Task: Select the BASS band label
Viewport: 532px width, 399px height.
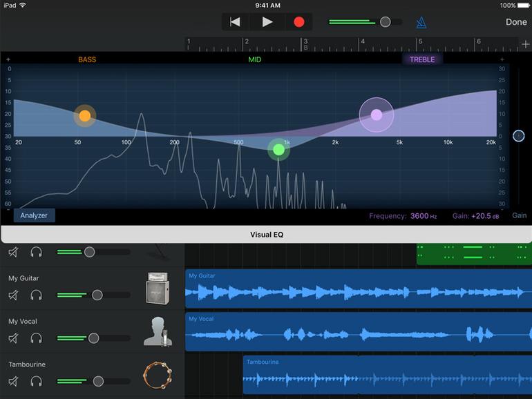Action: point(87,59)
